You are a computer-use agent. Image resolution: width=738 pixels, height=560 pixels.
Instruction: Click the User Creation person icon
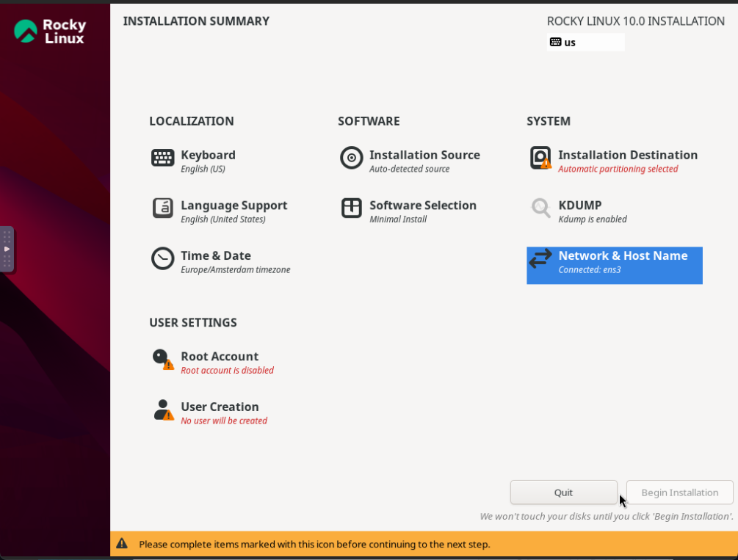point(163,410)
